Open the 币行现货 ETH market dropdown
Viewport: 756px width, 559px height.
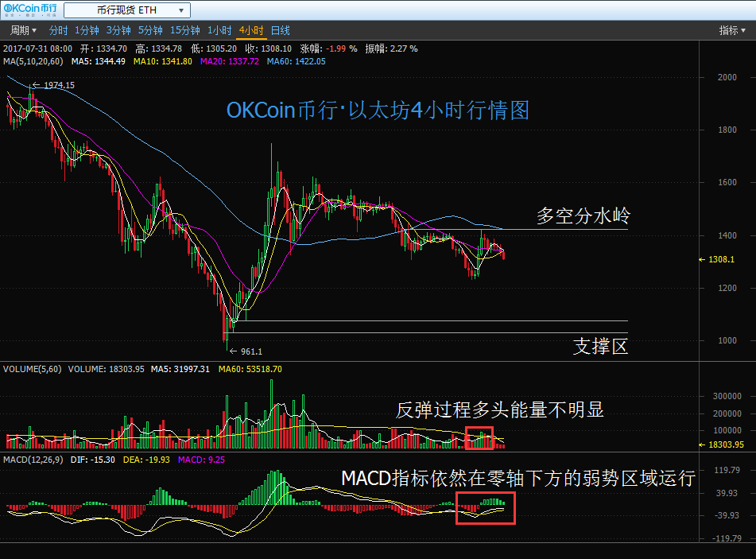click(x=126, y=10)
